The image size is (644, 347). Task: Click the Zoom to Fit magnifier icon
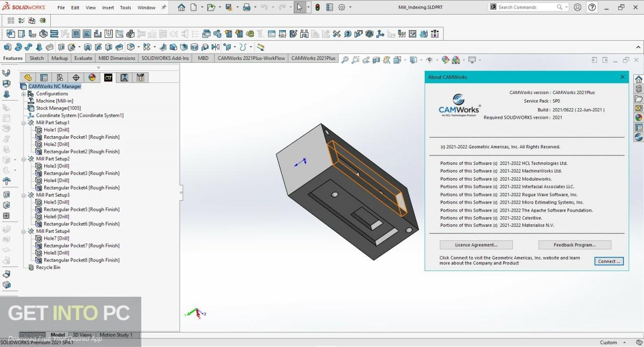tap(345, 60)
